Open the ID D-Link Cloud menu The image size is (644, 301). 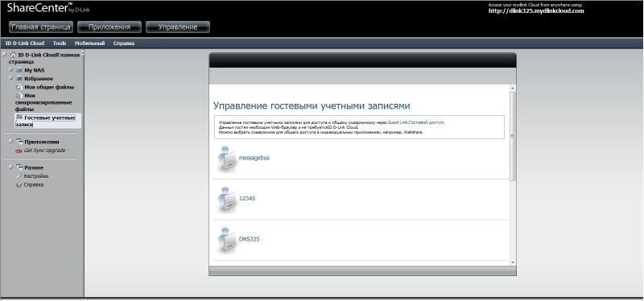pos(25,43)
